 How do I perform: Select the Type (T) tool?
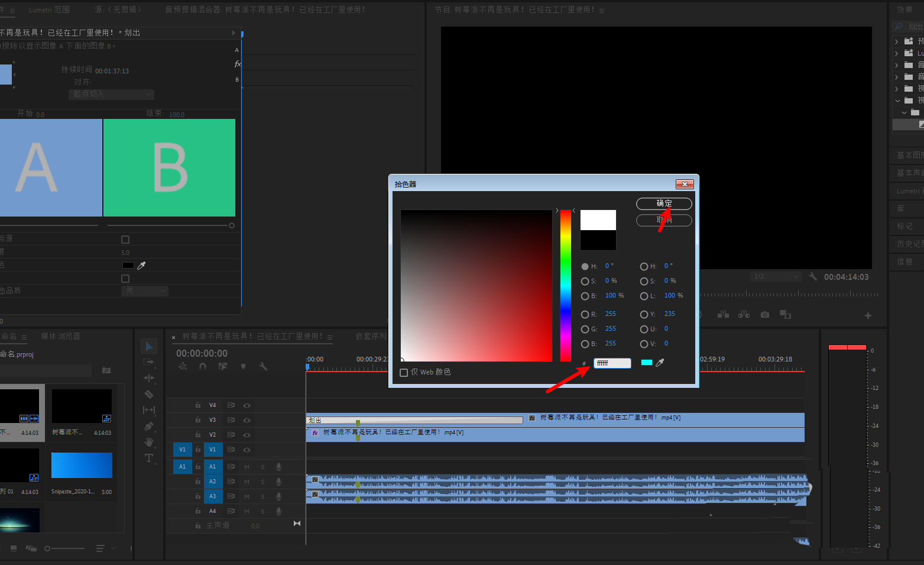[149, 458]
